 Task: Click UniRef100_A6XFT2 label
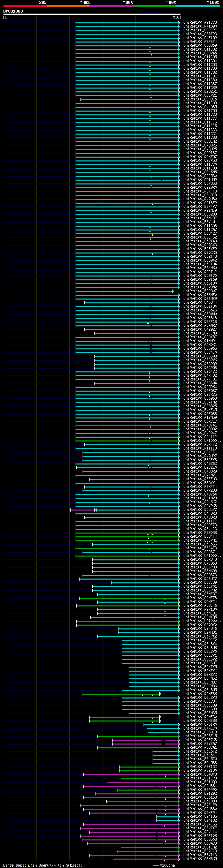point(200,444)
